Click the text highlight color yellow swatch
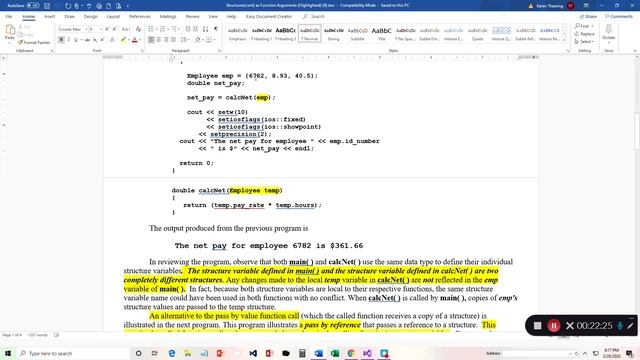640x360 pixels. point(123,40)
